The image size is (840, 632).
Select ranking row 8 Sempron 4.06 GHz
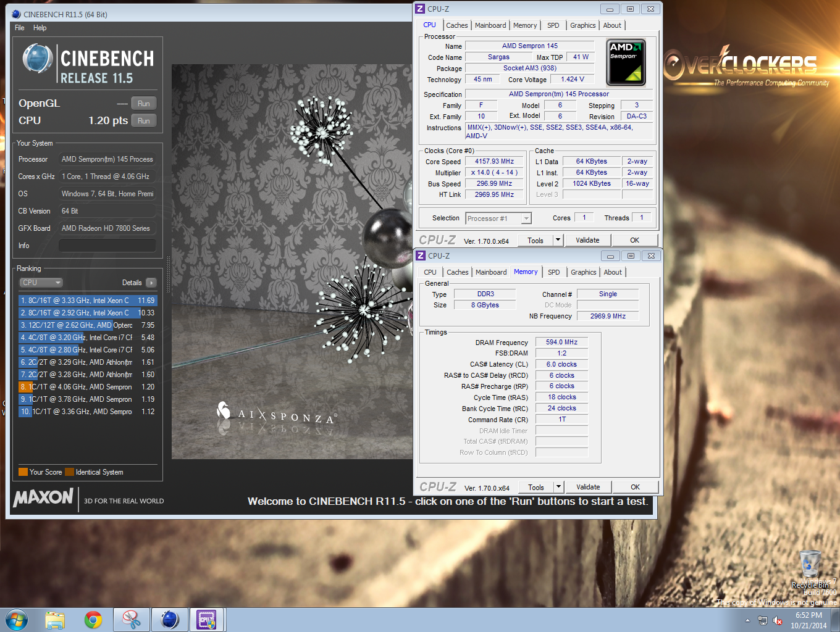pyautogui.click(x=88, y=387)
